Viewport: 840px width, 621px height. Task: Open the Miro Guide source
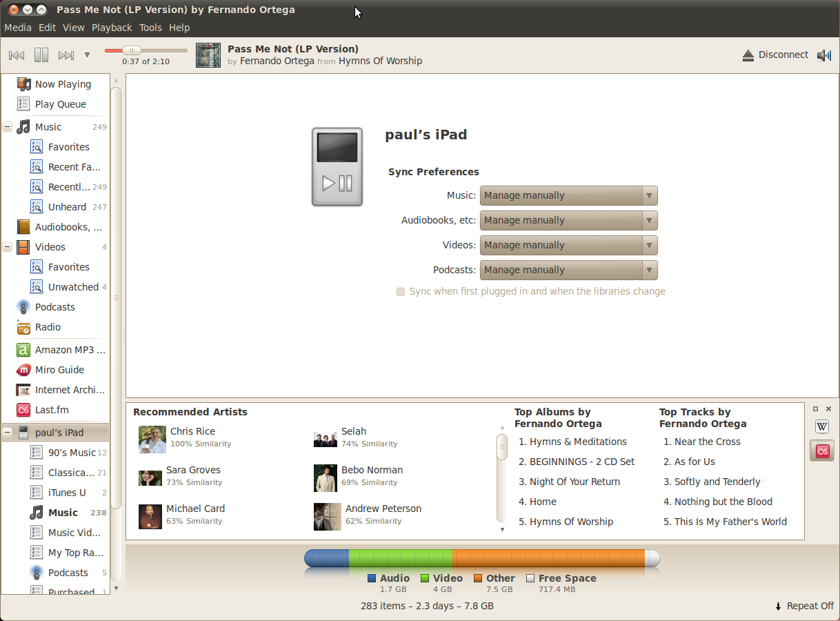click(x=55, y=370)
